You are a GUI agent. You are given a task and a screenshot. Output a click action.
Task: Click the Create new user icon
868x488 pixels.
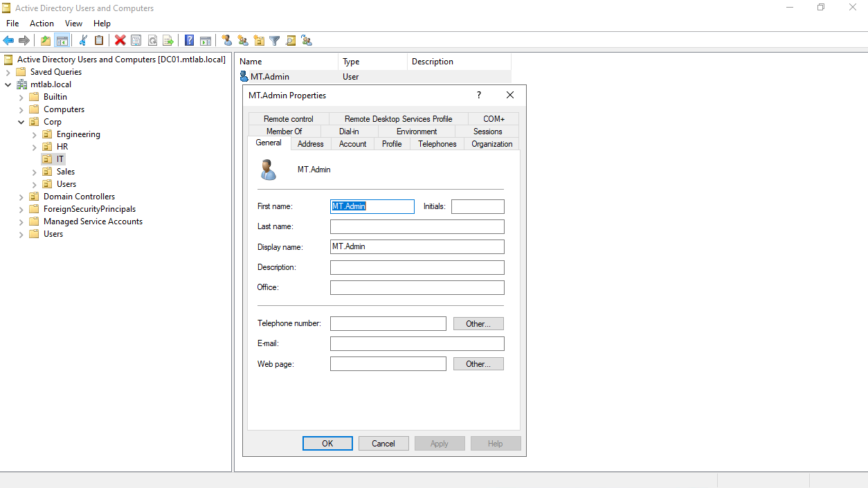tap(227, 40)
